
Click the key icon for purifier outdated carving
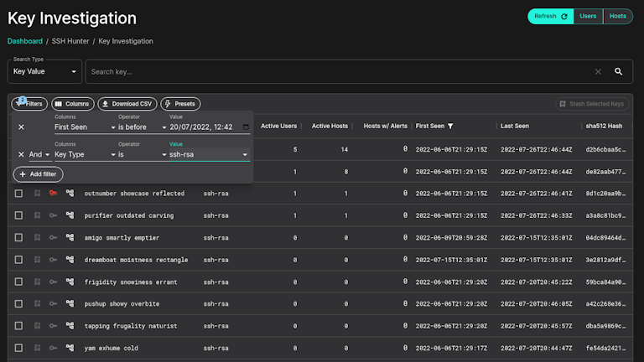(53, 215)
